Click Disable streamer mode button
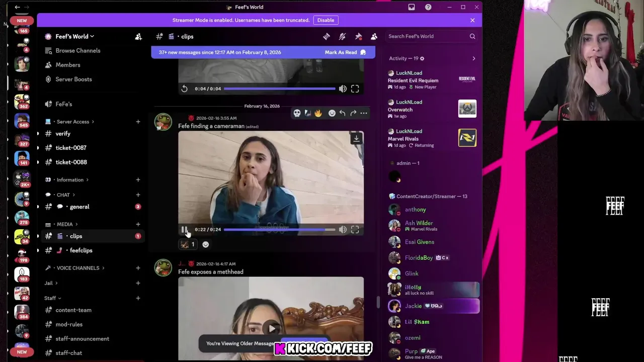 pyautogui.click(x=326, y=20)
